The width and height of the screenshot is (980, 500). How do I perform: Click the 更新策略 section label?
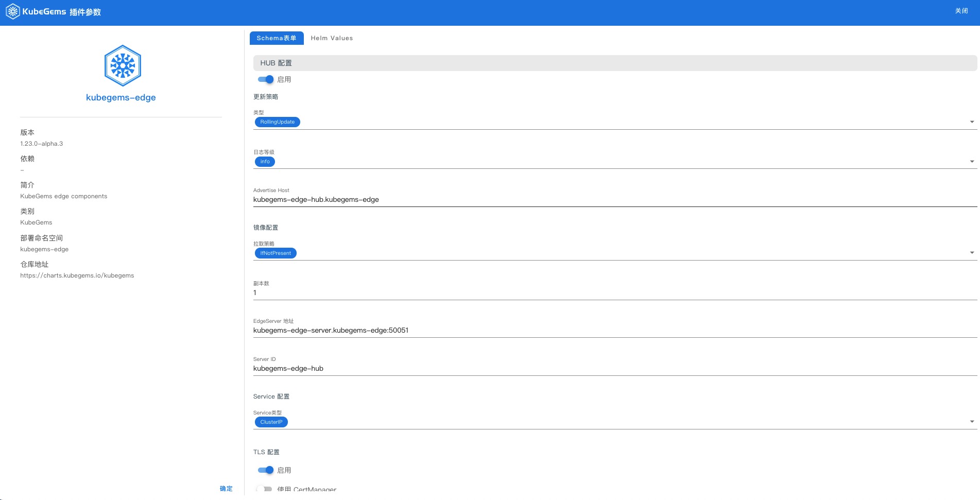266,97
